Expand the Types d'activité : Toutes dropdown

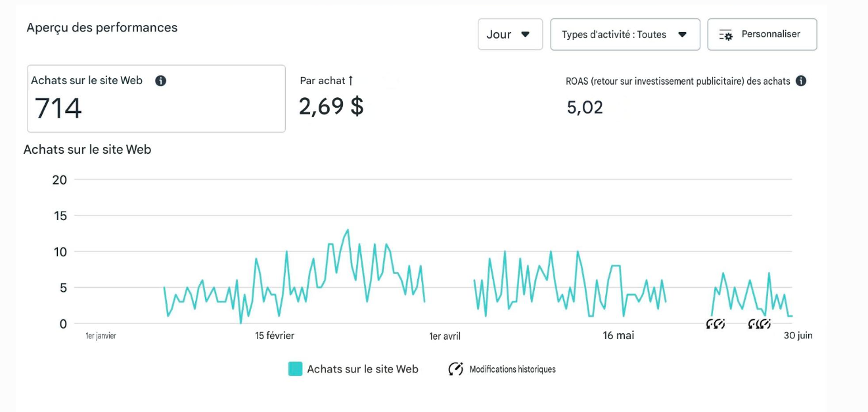coord(625,34)
